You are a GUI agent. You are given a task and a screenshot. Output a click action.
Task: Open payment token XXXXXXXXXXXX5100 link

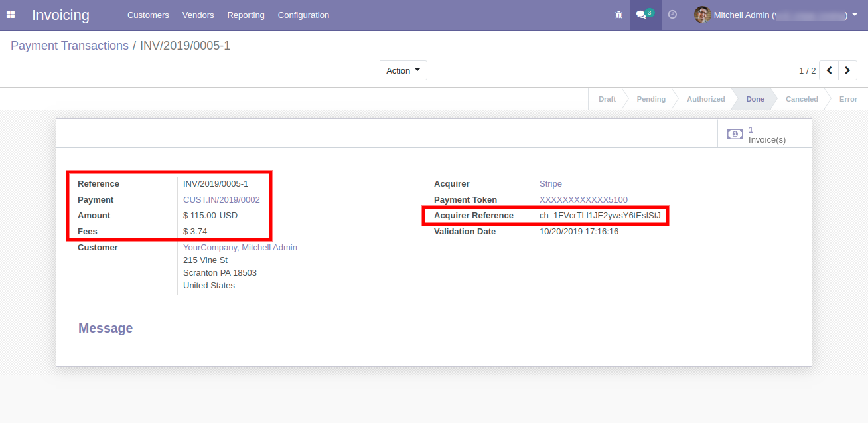tap(583, 199)
